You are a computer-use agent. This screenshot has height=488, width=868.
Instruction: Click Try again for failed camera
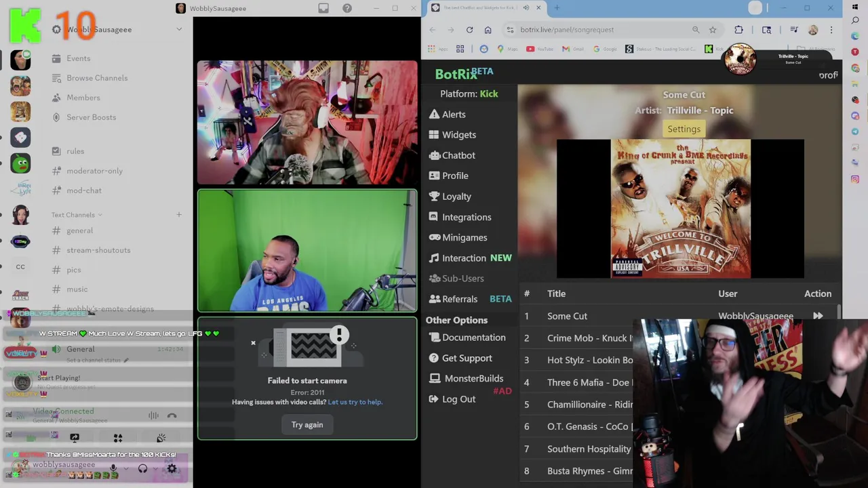[307, 425]
